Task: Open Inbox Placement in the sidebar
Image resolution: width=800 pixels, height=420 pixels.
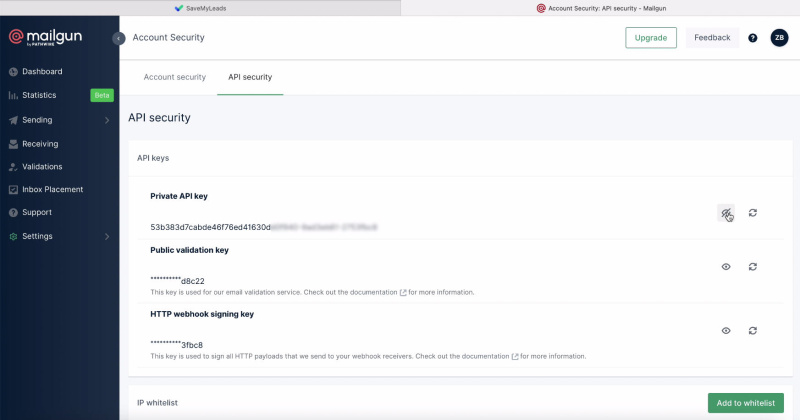Action: [x=52, y=189]
